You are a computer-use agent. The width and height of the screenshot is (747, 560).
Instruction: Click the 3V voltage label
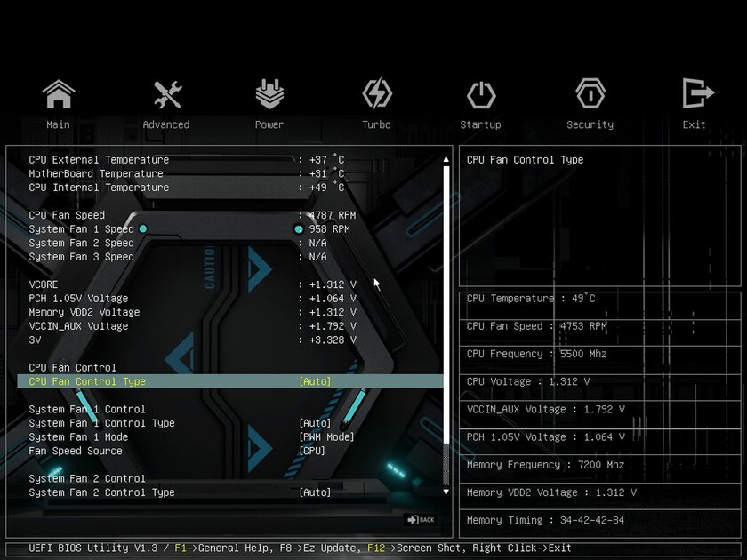(x=35, y=340)
